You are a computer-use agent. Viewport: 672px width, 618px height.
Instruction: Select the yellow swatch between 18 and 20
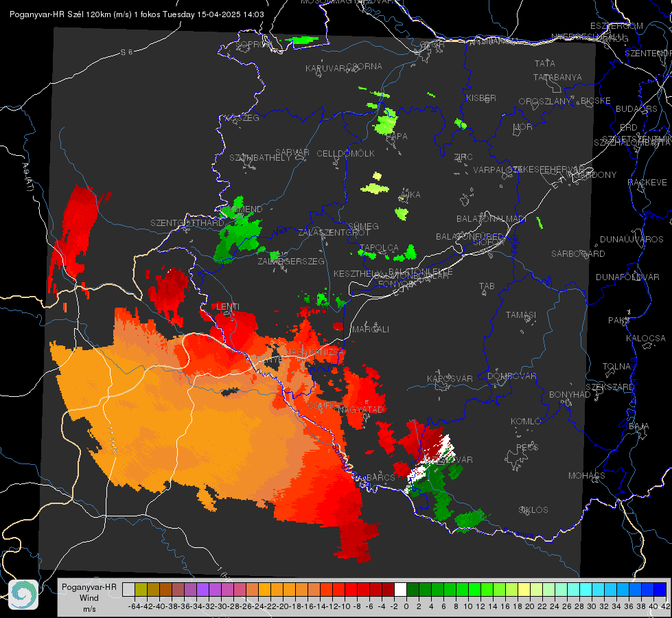[x=524, y=590]
